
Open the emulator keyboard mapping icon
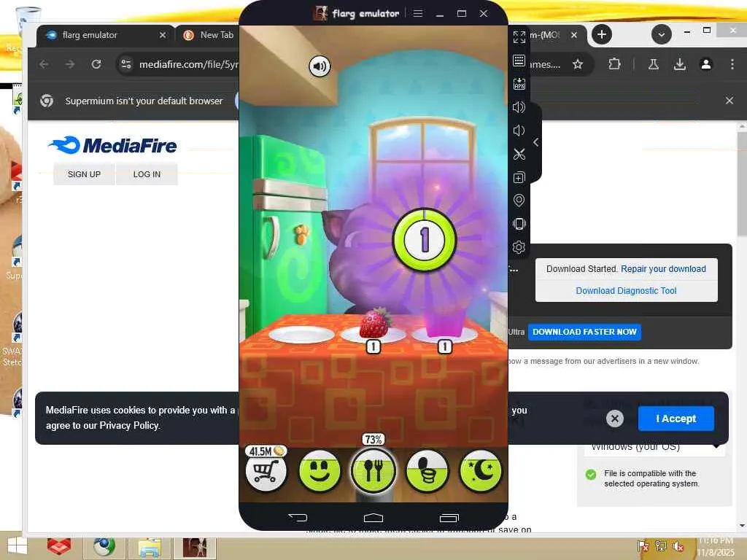pyautogui.click(x=519, y=61)
